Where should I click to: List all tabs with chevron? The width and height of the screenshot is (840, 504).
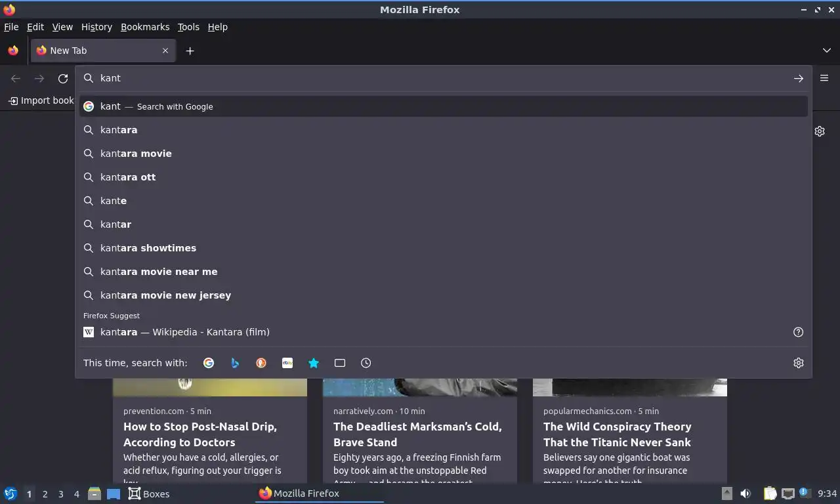(826, 51)
